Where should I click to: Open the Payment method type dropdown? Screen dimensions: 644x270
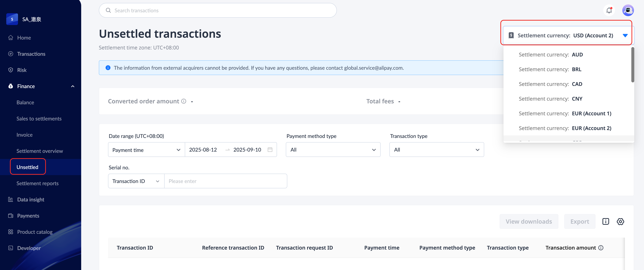point(333,150)
